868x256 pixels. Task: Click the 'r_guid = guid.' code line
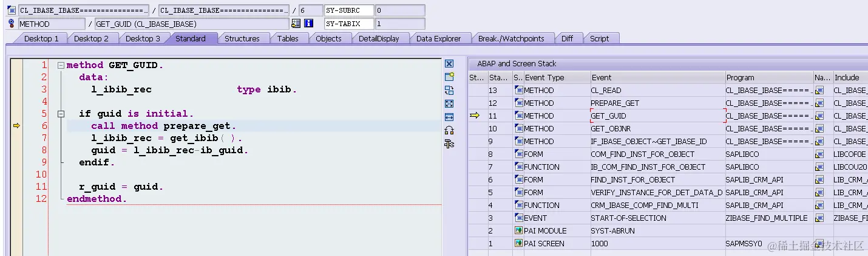pyautogui.click(x=121, y=187)
